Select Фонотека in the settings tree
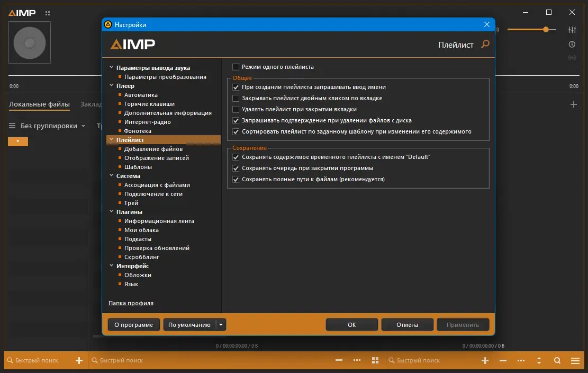588x373 pixels. point(138,131)
